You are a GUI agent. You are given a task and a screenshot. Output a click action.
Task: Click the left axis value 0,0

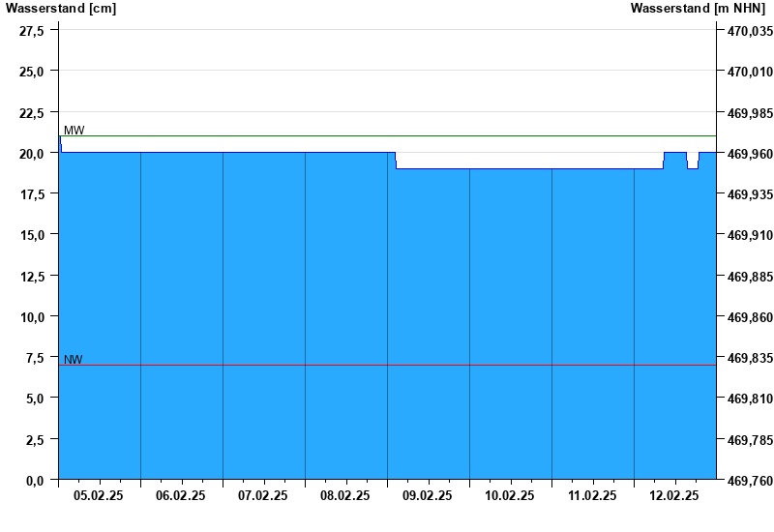[35, 480]
